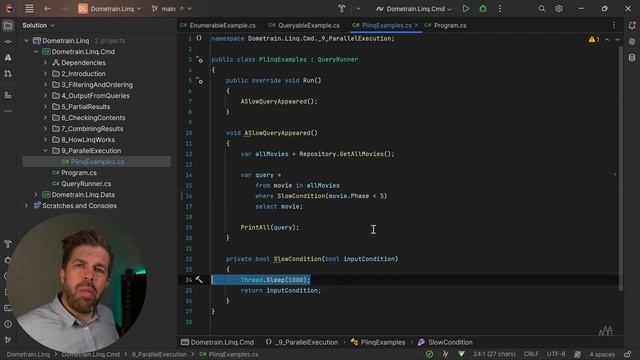Go to next highlighted problem arrow
Screen dimensions: 640x360
tap(617, 40)
